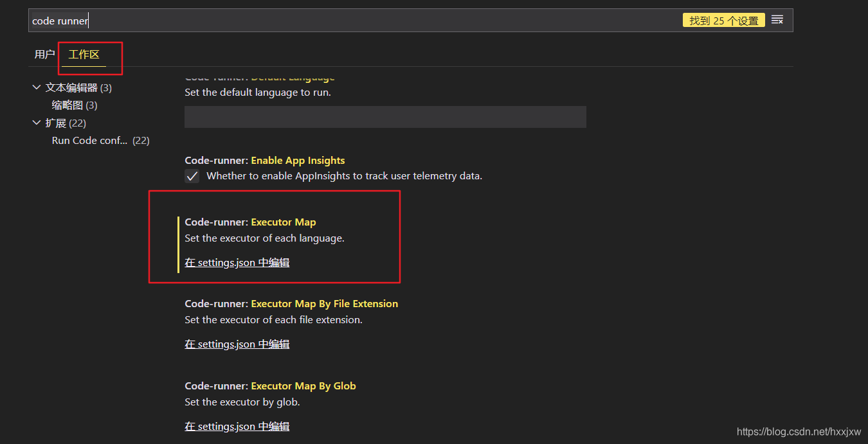Click the AppInsights telemetry description text
The height and width of the screenshot is (444, 868).
tap(344, 175)
